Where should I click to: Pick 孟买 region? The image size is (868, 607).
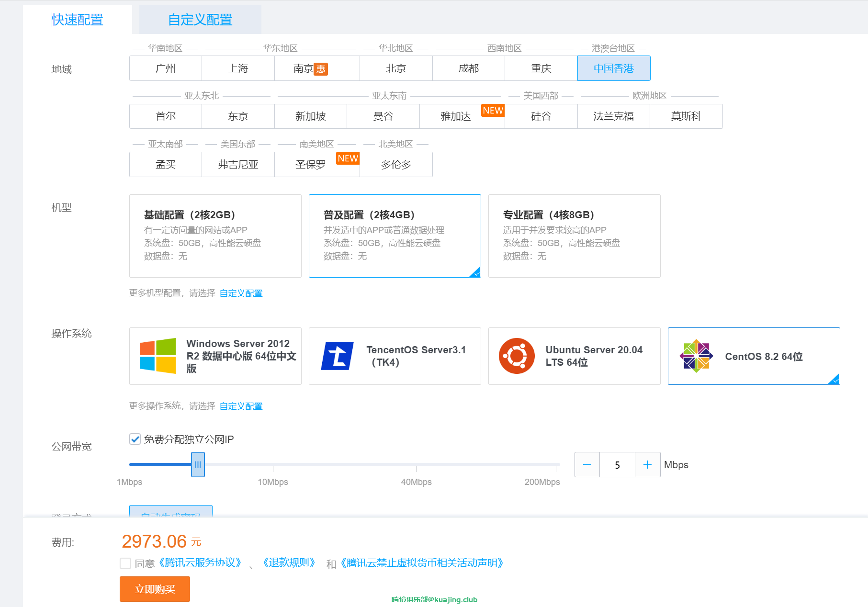pos(166,165)
